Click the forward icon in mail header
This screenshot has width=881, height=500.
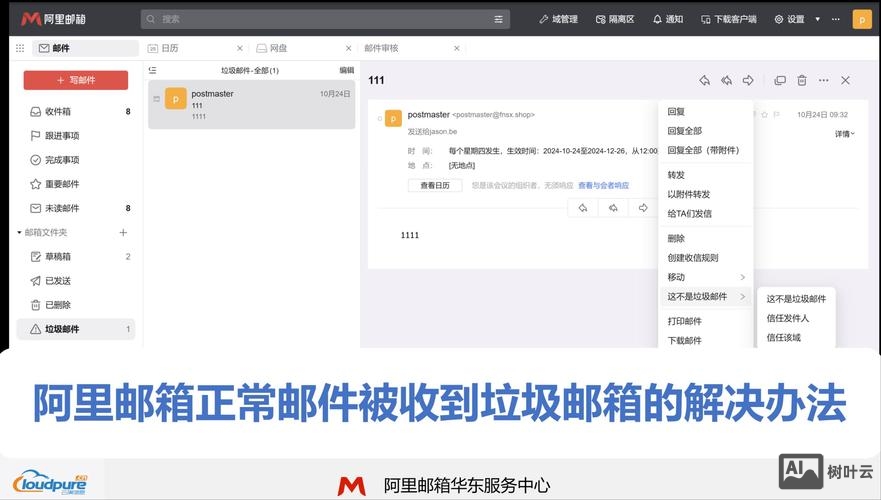point(748,80)
